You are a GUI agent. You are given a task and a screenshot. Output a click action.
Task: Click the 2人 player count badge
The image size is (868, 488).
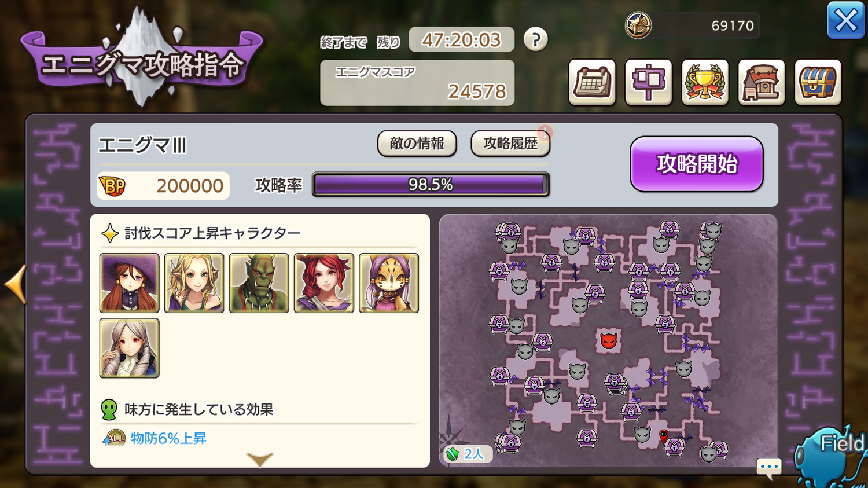pyautogui.click(x=468, y=454)
